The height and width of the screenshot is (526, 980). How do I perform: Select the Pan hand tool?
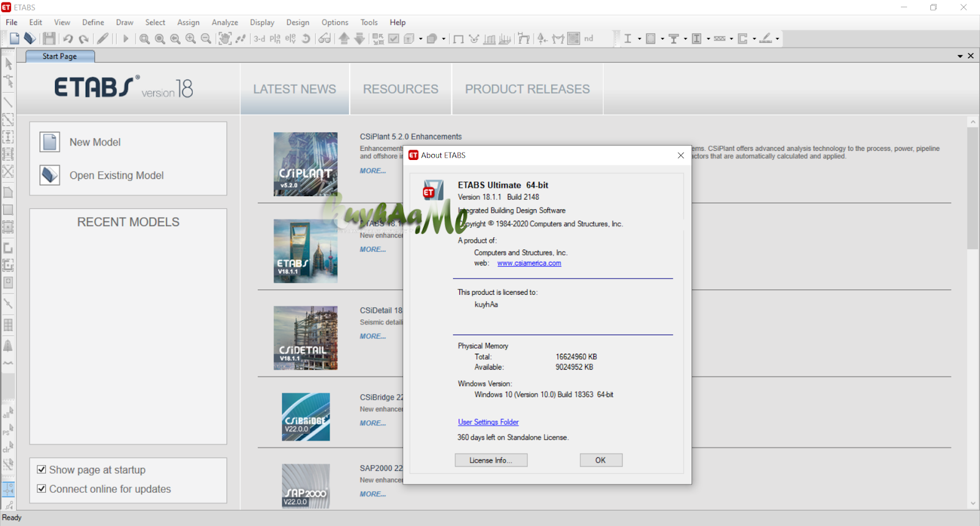[x=225, y=39]
